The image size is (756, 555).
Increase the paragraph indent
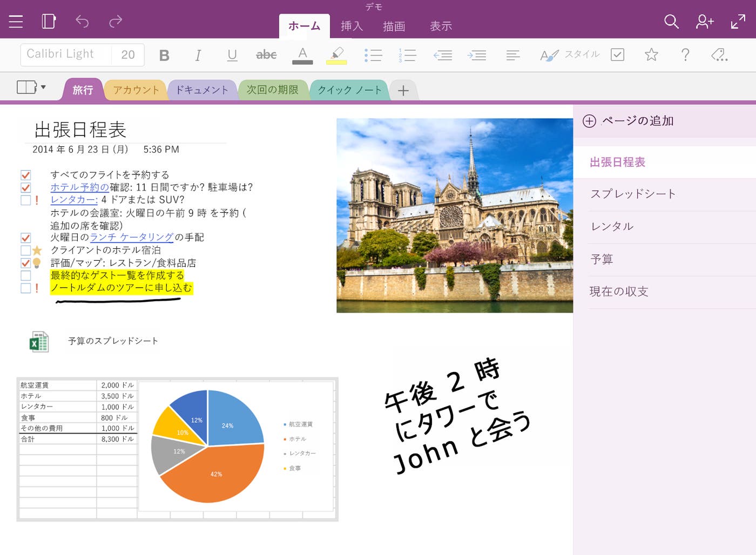(477, 55)
